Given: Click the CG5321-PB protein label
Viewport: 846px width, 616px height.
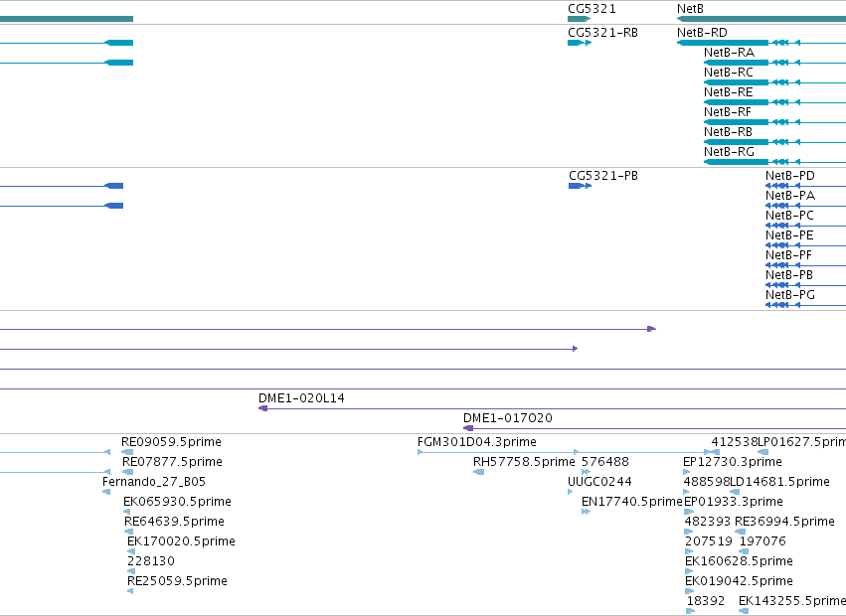Looking at the screenshot, I should pyautogui.click(x=603, y=176).
